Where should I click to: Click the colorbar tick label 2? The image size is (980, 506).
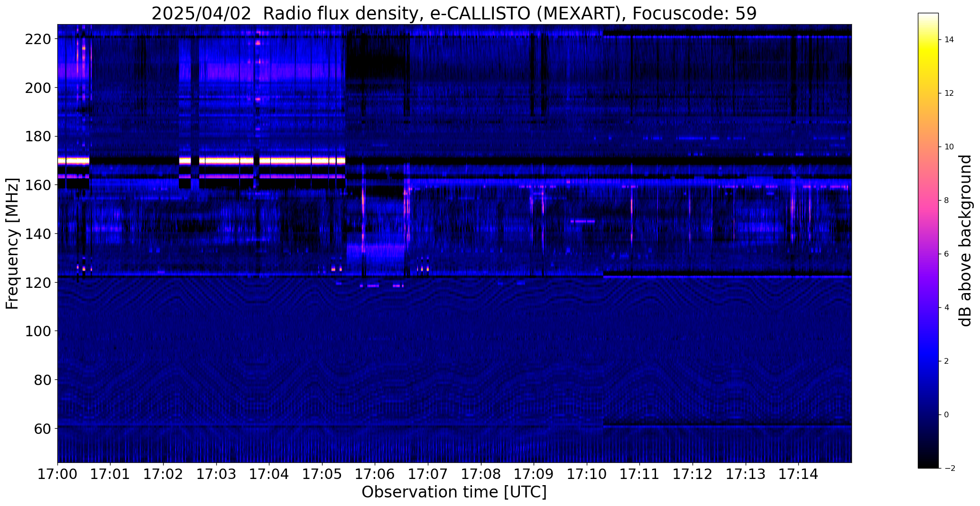[947, 361]
